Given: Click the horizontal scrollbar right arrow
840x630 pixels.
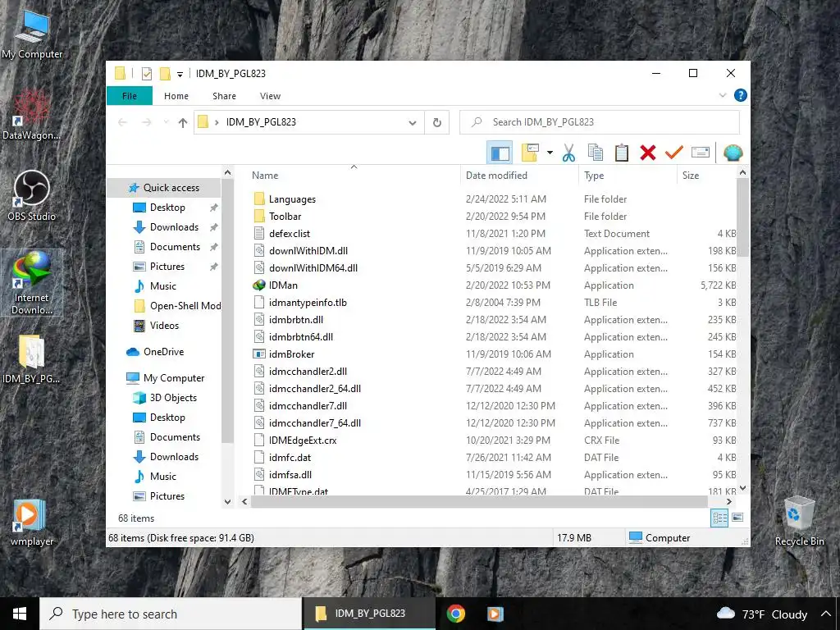Looking at the screenshot, I should pos(728,502).
